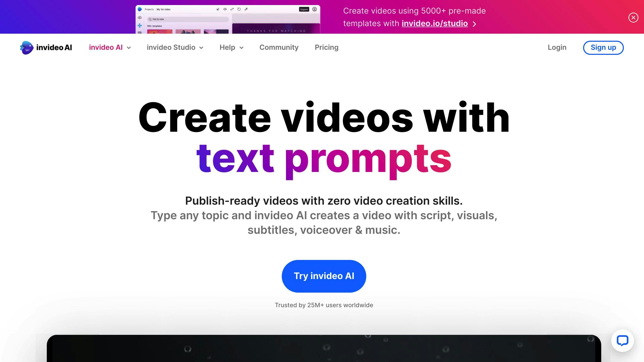Open the chat support bubble icon
The width and height of the screenshot is (644, 362).
pyautogui.click(x=623, y=341)
